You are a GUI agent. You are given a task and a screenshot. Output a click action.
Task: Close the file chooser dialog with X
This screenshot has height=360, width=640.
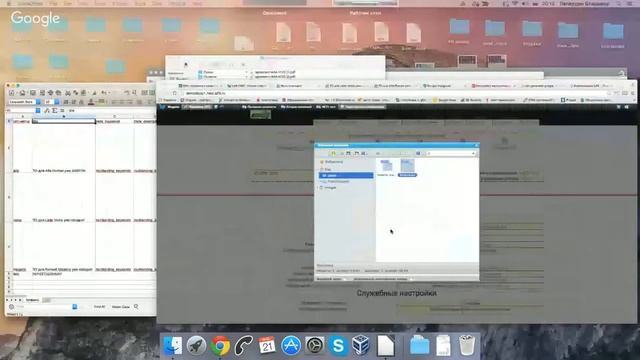tap(476, 145)
